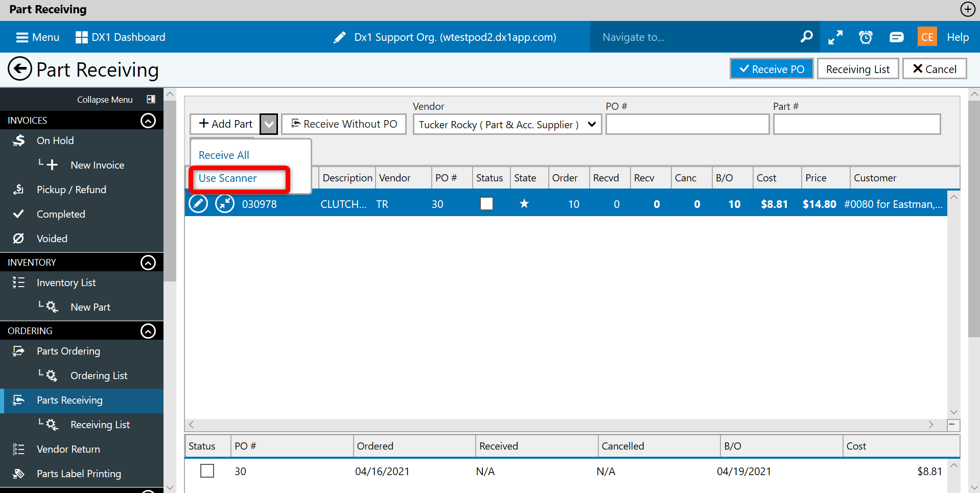Viewport: 980px width, 493px height.
Task: Click the Receive PO button
Action: (772, 69)
